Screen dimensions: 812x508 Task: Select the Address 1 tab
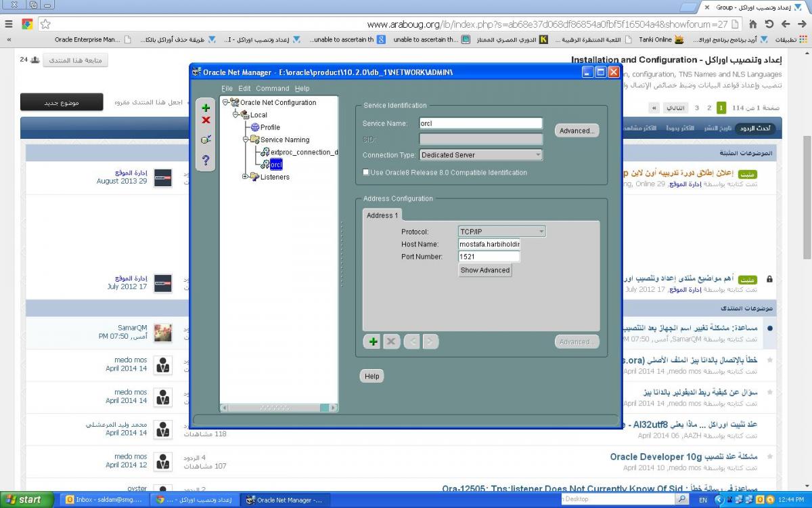pyautogui.click(x=382, y=215)
